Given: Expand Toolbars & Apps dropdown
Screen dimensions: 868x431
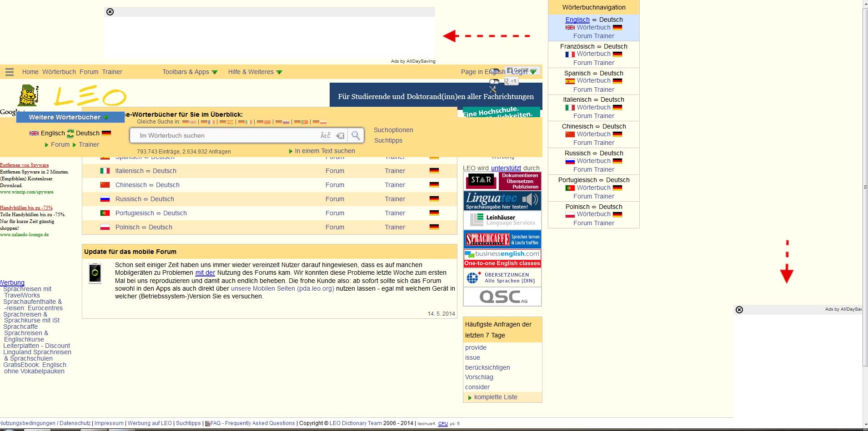Looking at the screenshot, I should point(190,72).
